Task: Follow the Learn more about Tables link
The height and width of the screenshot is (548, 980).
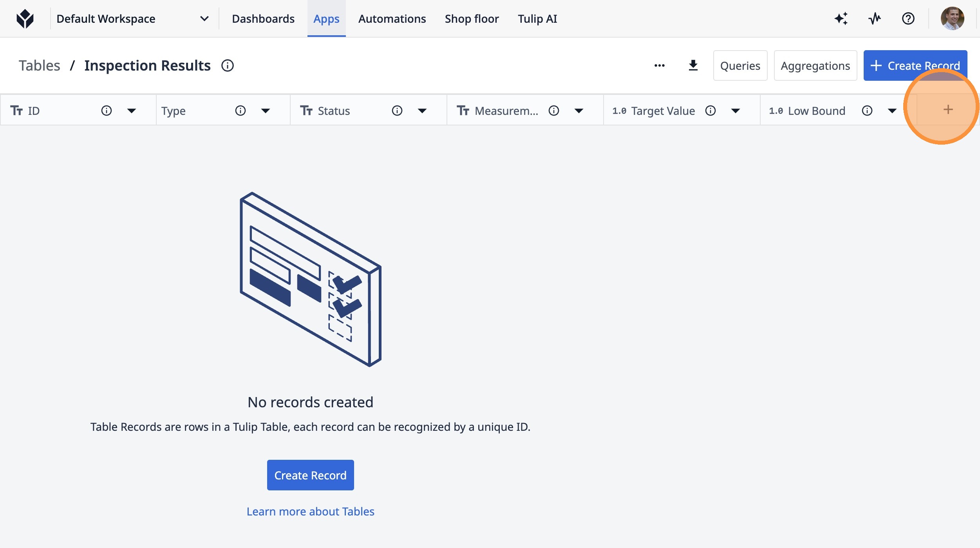Action: [310, 512]
